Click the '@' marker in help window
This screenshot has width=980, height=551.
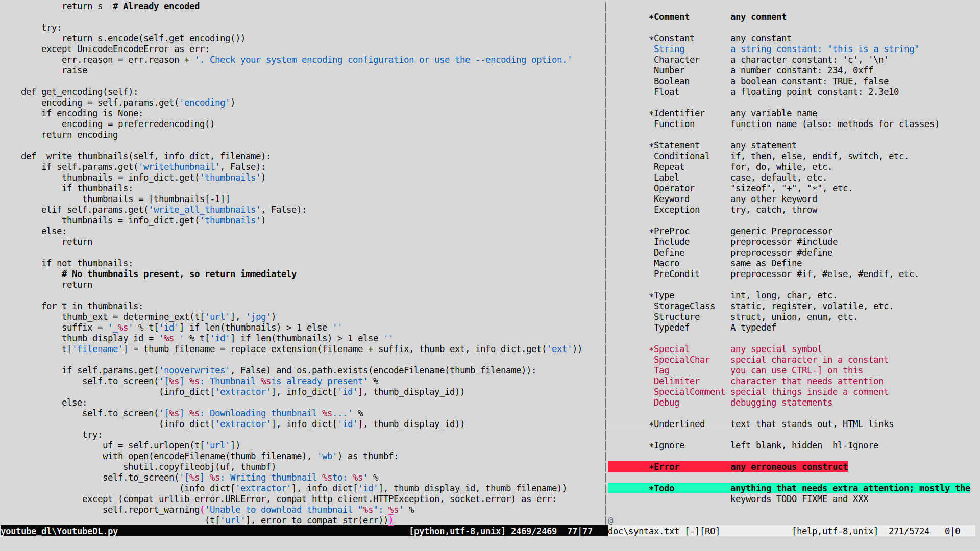610,520
